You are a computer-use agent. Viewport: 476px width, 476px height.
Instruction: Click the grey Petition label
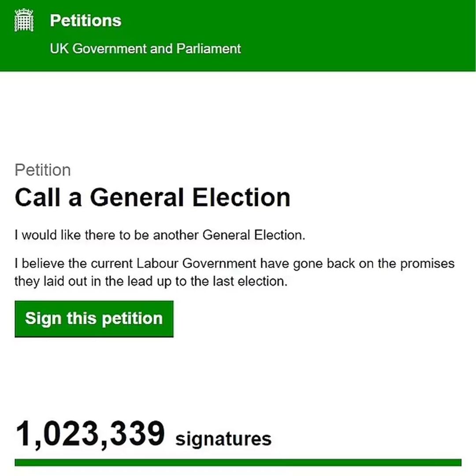43,170
